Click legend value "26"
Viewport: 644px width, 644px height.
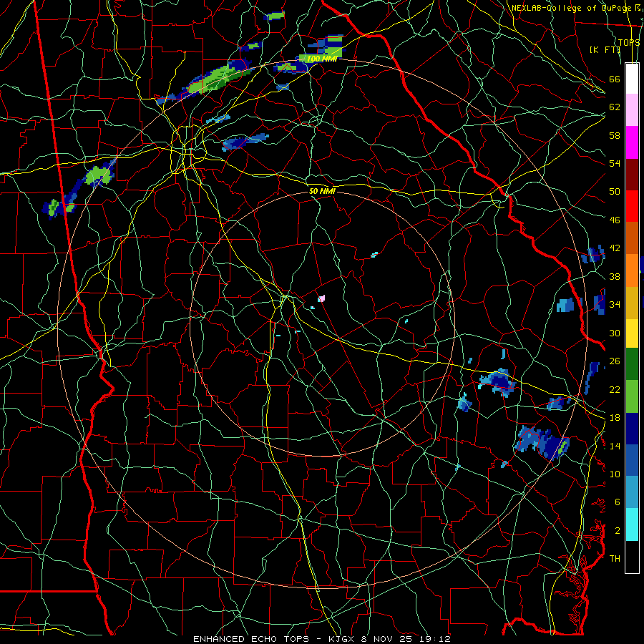(x=615, y=361)
